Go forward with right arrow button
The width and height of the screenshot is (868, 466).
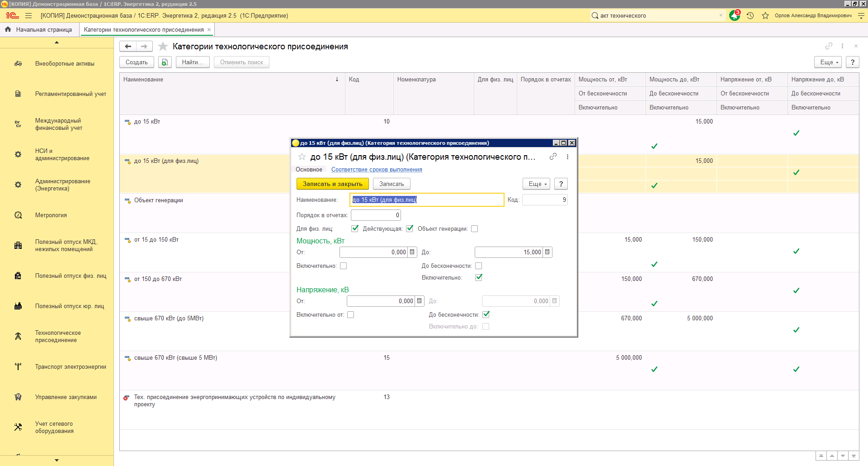[x=144, y=47]
